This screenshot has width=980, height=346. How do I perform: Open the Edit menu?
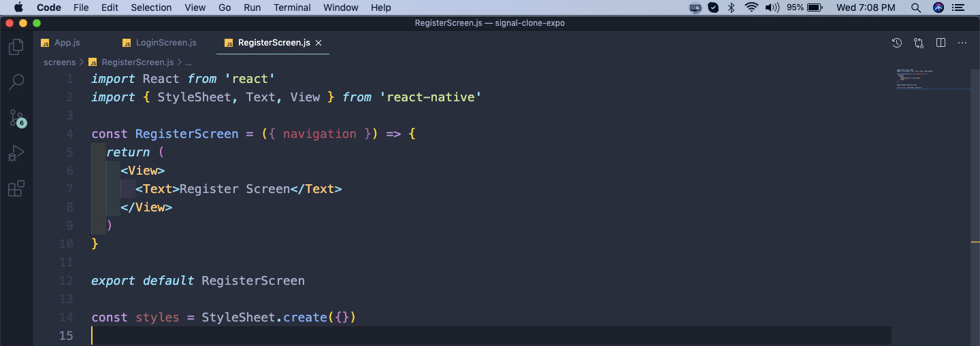[x=110, y=7]
